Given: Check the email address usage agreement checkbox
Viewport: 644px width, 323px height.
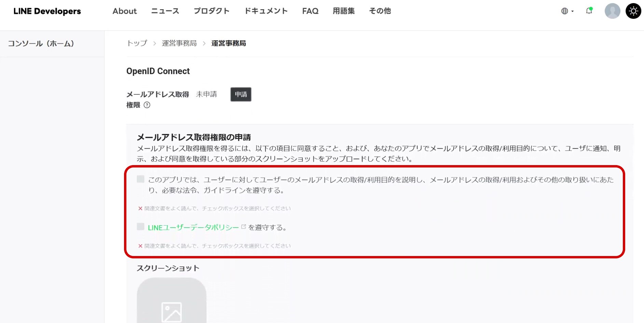Looking at the screenshot, I should click(140, 179).
